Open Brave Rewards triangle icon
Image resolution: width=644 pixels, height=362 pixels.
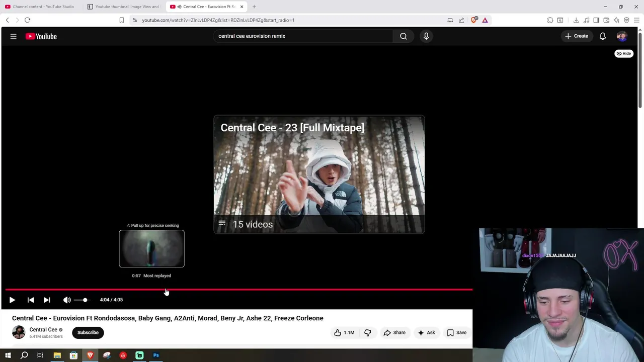pyautogui.click(x=485, y=20)
